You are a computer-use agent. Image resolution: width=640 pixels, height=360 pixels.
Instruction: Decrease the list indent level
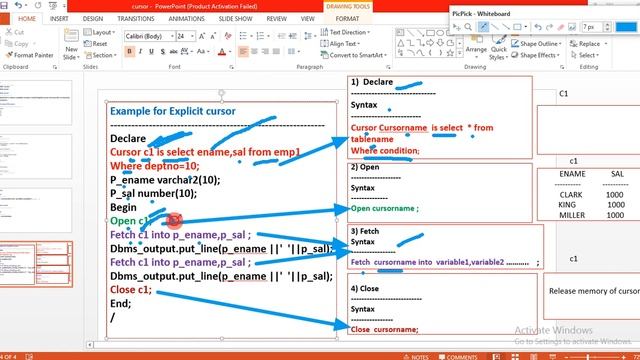282,36
